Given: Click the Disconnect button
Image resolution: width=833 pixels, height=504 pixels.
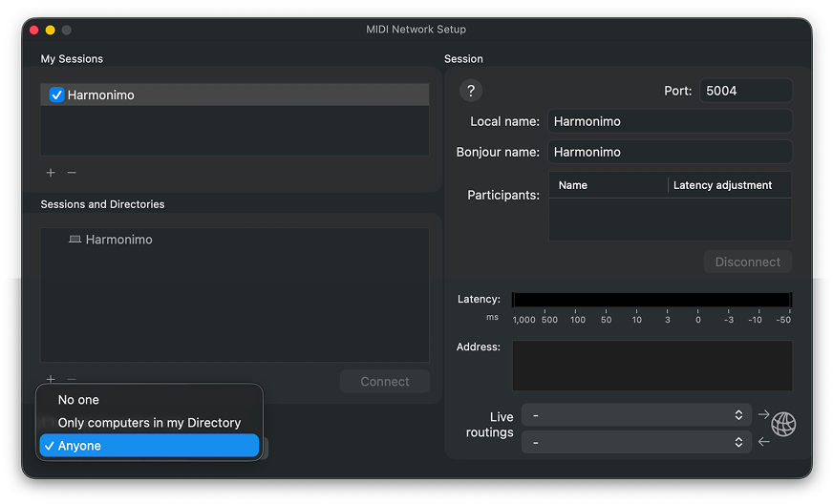Looking at the screenshot, I should click(x=747, y=262).
